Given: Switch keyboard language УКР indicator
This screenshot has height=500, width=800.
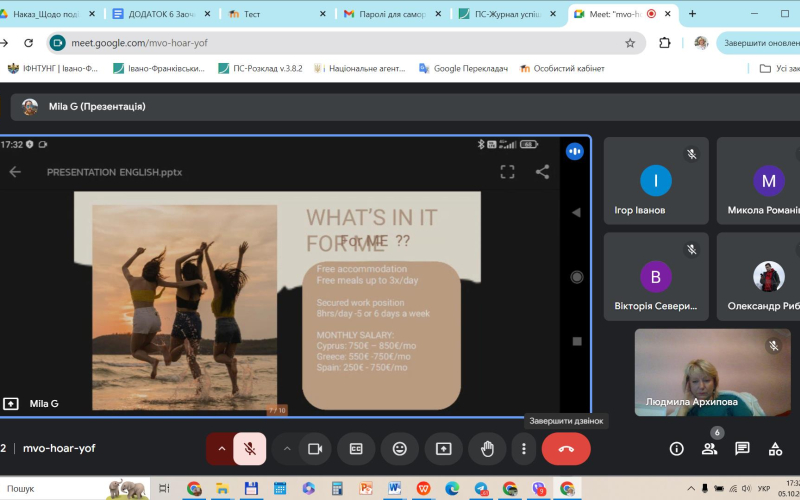Looking at the screenshot, I should point(764,489).
